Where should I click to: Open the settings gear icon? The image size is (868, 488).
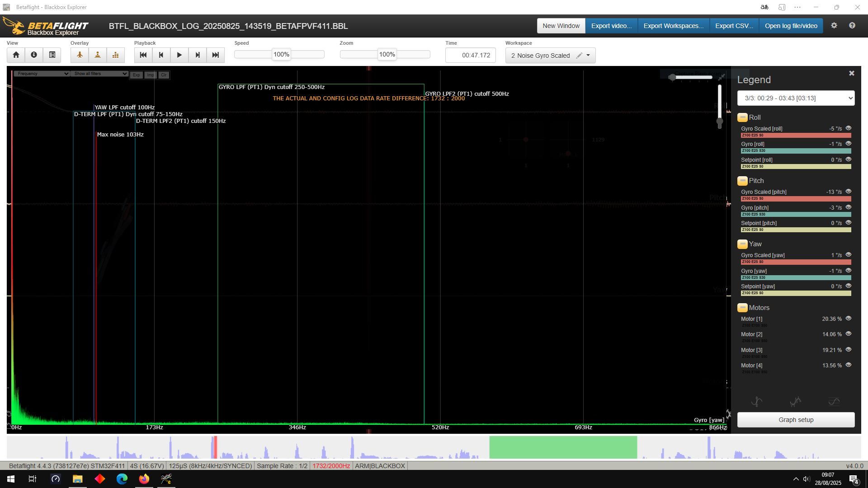pos(834,26)
